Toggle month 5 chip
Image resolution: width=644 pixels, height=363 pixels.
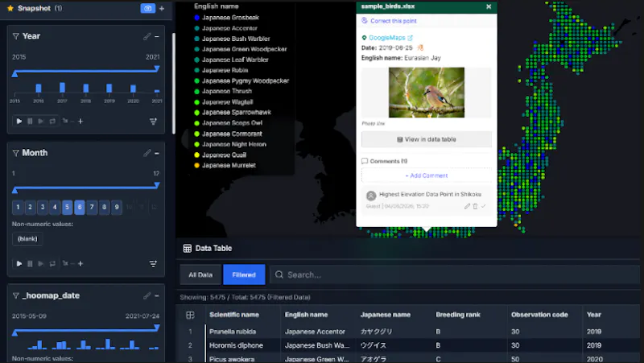68,207
